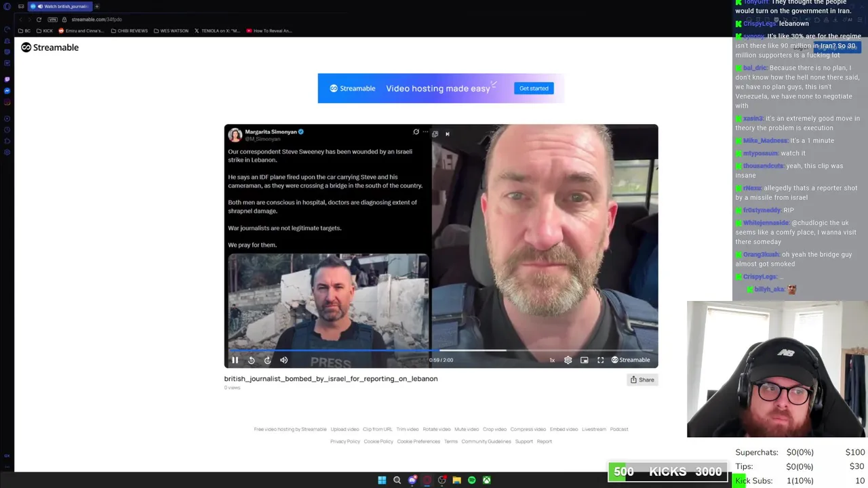Click Margarita Simonyan's avatar in the tweet
This screenshot has height=488, width=868.
coord(235,135)
